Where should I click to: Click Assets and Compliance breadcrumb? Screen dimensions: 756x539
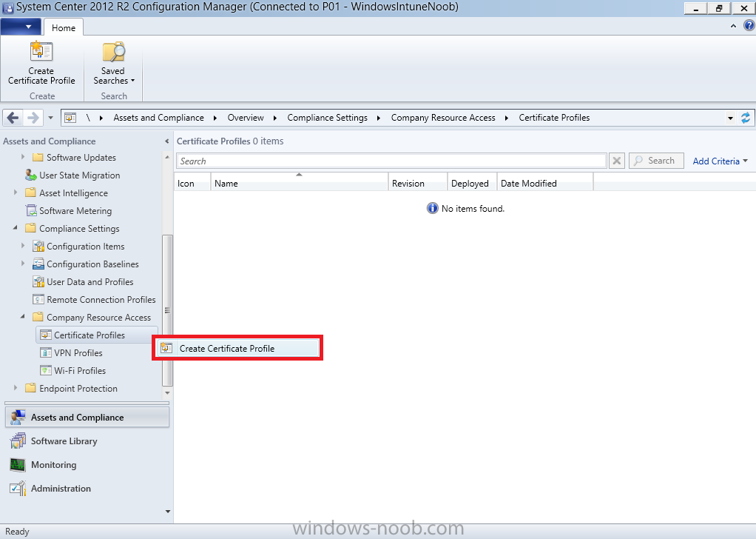[158, 118]
